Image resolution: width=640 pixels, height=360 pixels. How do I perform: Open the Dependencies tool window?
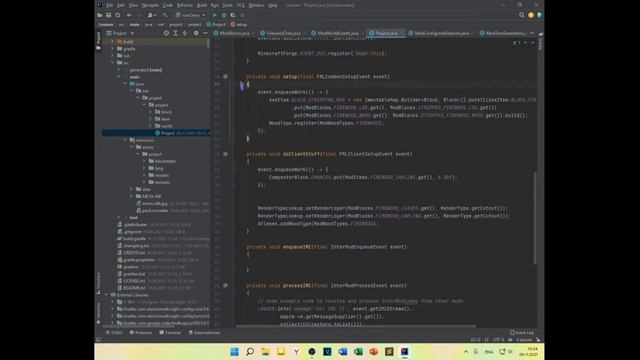pyautogui.click(x=204, y=333)
